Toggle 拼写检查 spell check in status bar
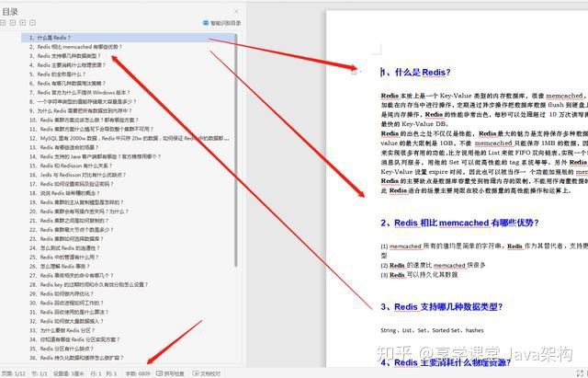Screen dimensions: 588x378 tap(170, 374)
